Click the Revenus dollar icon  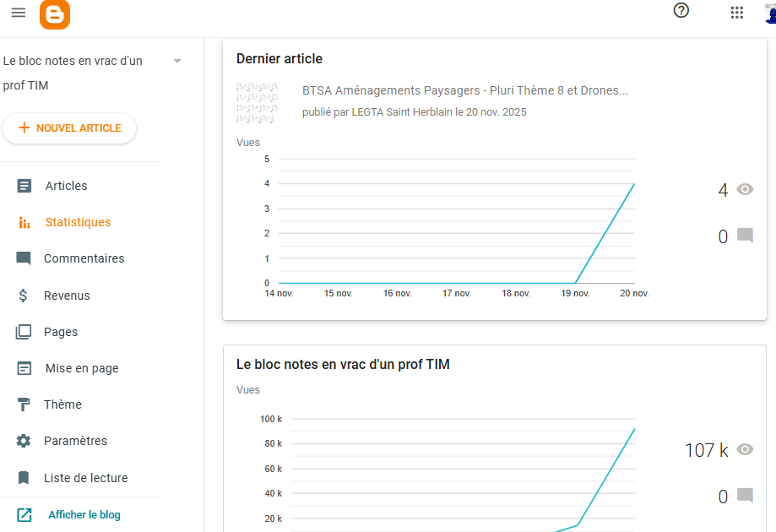pos(24,296)
